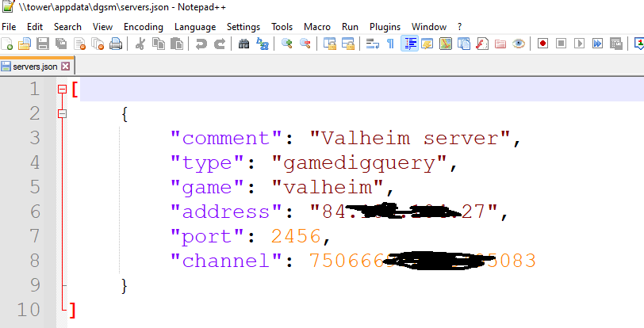Toggle word wrap in the toolbar
The width and height of the screenshot is (644, 328).
[373, 43]
